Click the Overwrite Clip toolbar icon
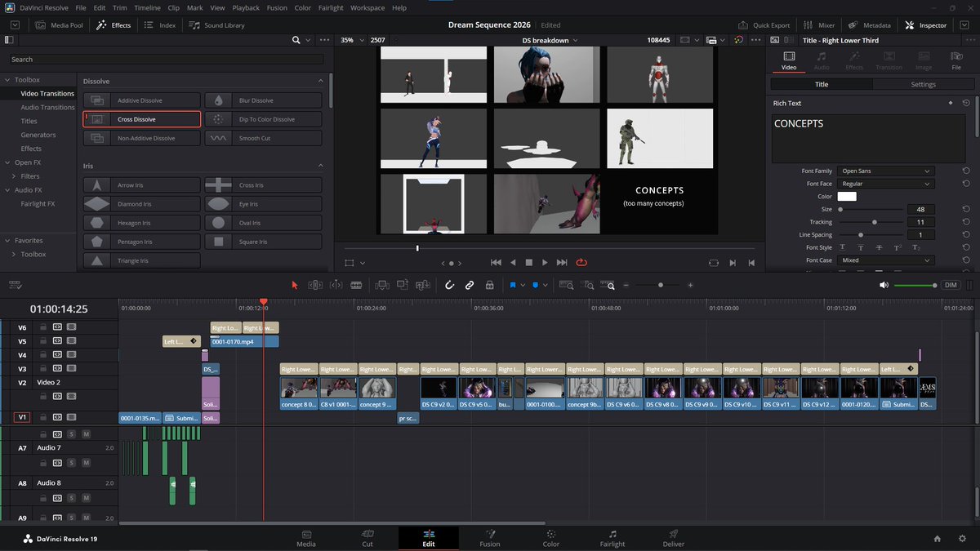 click(x=402, y=285)
